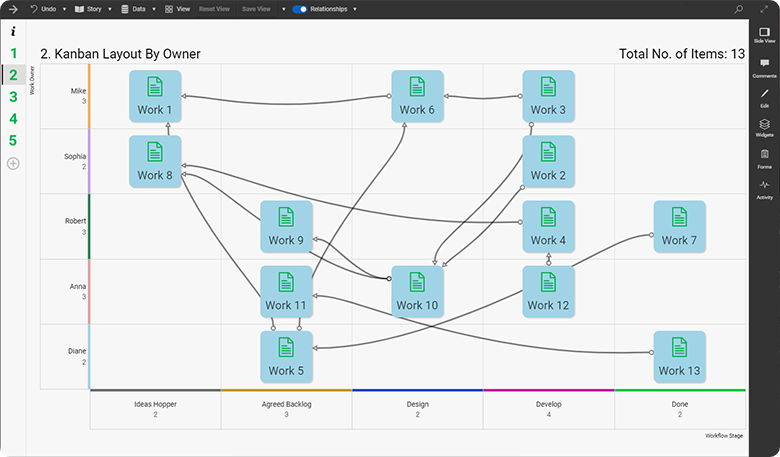This screenshot has height=457, width=780.
Task: Go to story step 3
Action: pos(13,97)
